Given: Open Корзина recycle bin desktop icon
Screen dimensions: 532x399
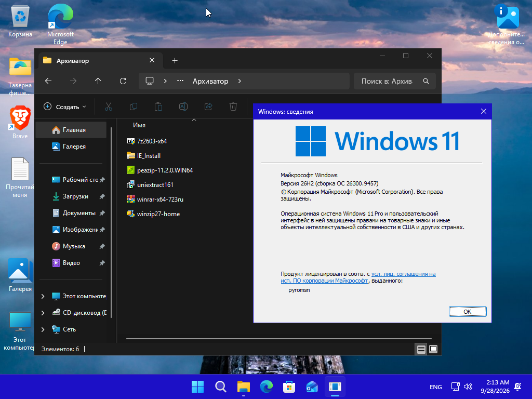Looking at the screenshot, I should click(20, 21).
